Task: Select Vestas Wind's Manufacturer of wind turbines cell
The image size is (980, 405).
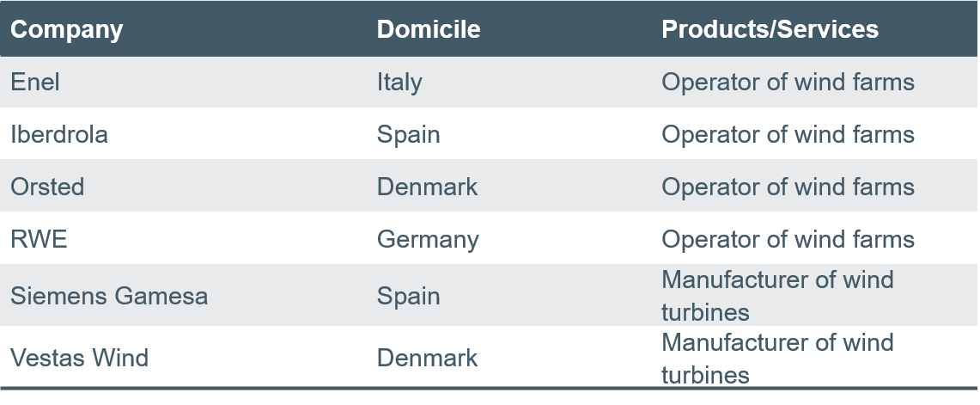Action: pos(777,358)
